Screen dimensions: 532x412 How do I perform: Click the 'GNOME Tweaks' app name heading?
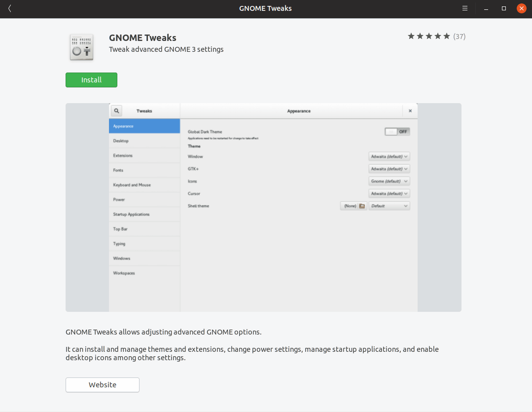[x=142, y=37]
